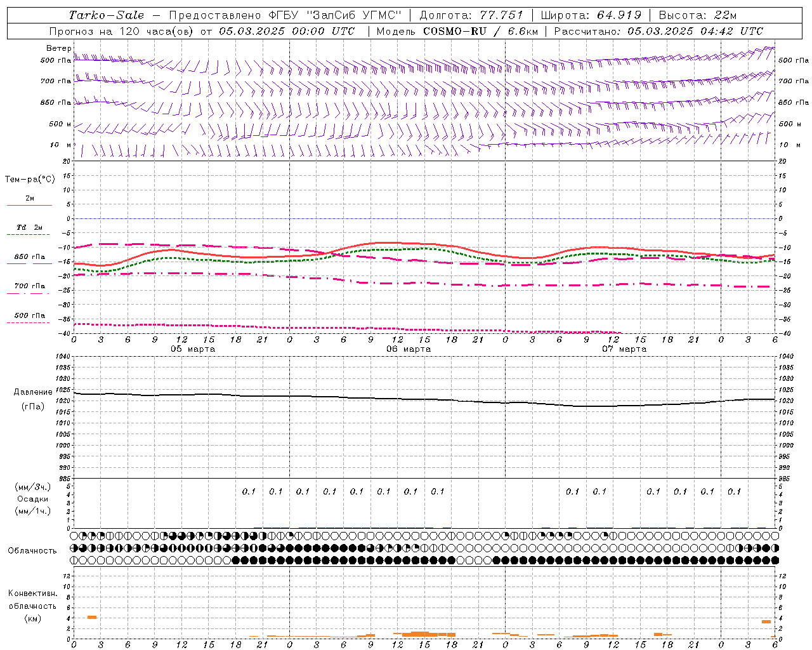The height and width of the screenshot is (650, 812).
Task: Click the 'Широта: 64.919' latitude value
Action: (591, 15)
